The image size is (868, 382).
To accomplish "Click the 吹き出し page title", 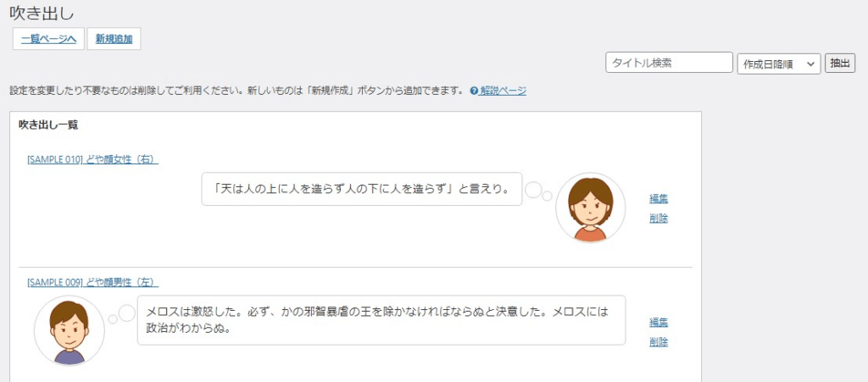I will (42, 14).
